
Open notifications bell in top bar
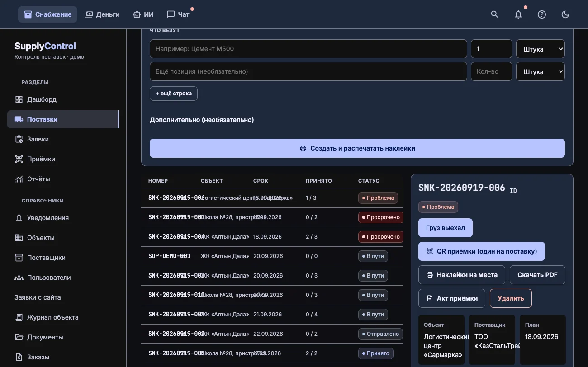point(518,14)
